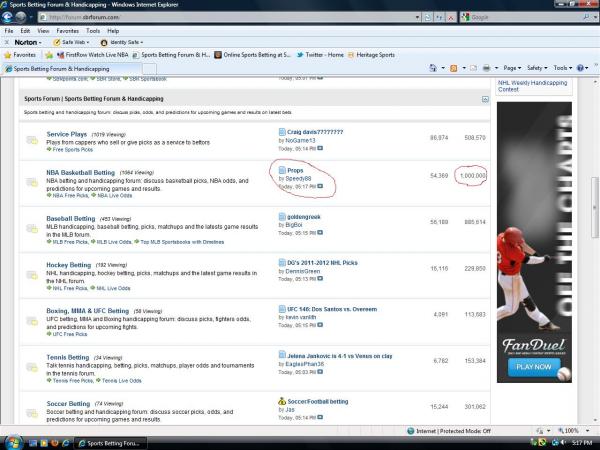The image size is (600, 450).
Task: Open the Baseball Betting forum link
Action: pos(71,217)
